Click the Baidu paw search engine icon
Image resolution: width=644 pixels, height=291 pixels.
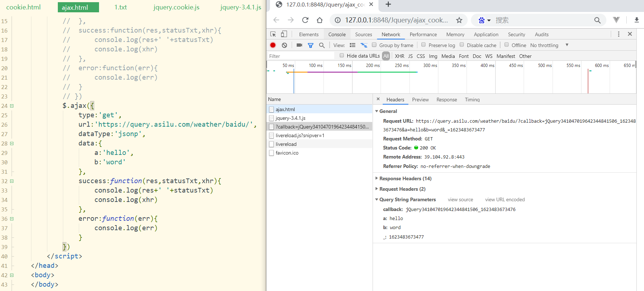481,20
